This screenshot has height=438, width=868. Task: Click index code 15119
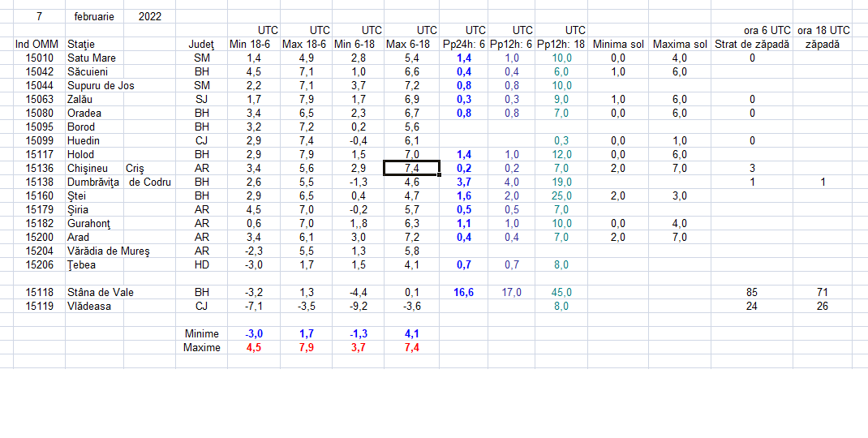[39, 307]
